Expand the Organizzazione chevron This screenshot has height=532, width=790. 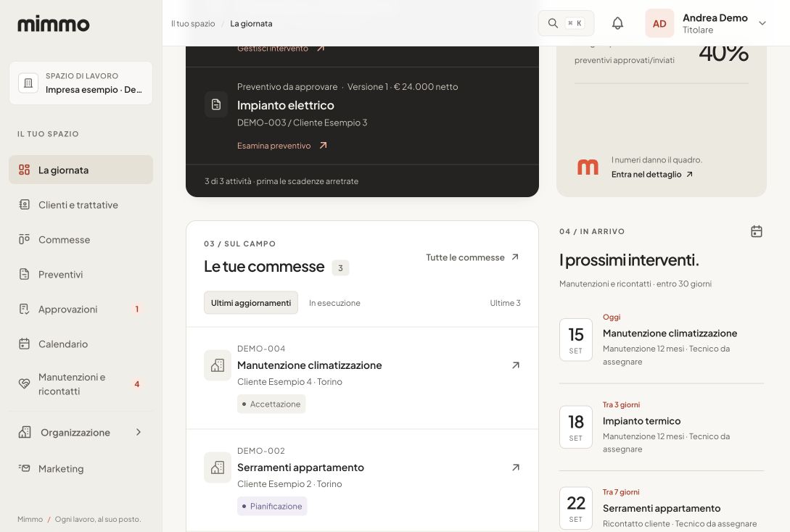tap(138, 432)
